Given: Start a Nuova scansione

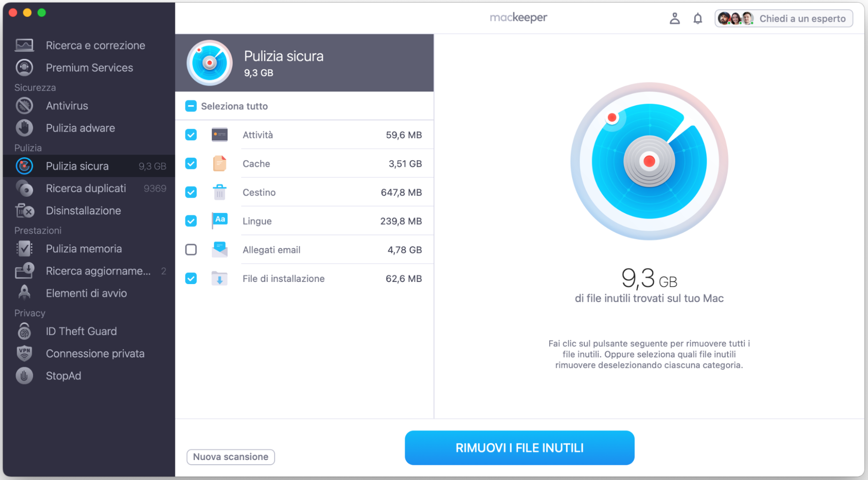Looking at the screenshot, I should 230,457.
